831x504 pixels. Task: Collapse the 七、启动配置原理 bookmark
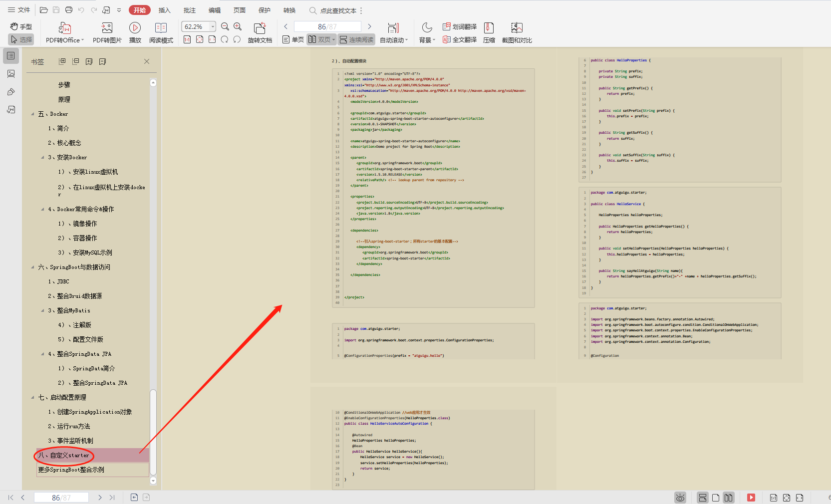pos(33,398)
